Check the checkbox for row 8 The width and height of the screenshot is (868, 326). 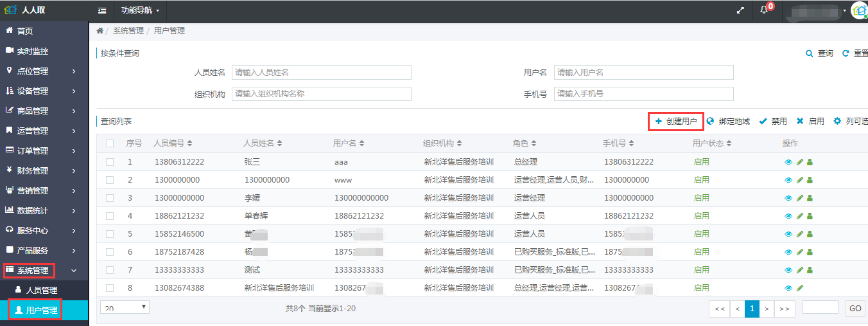pos(110,288)
